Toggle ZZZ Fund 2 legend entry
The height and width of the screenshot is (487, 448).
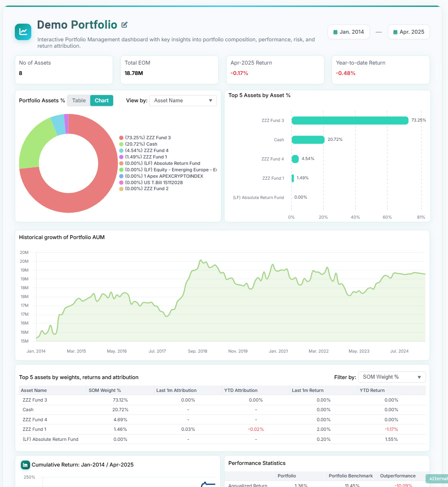pyautogui.click(x=144, y=189)
